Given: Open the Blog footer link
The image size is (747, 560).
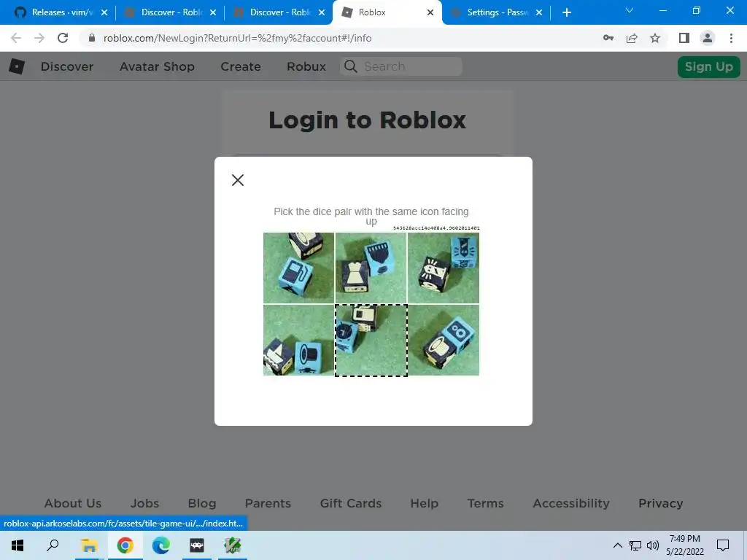Looking at the screenshot, I should coord(202,503).
